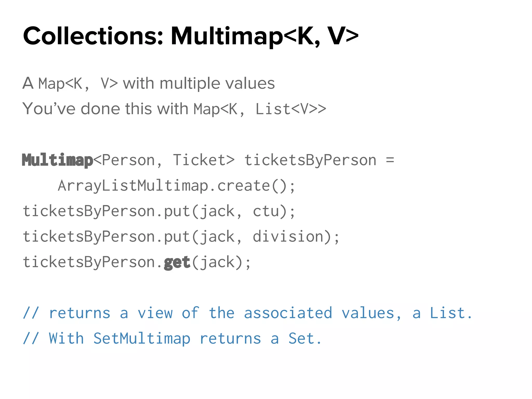Image resolution: width=532 pixels, height=399 pixels.
Task: Click the word "SetMultimap" in the comment
Action: click(142, 338)
